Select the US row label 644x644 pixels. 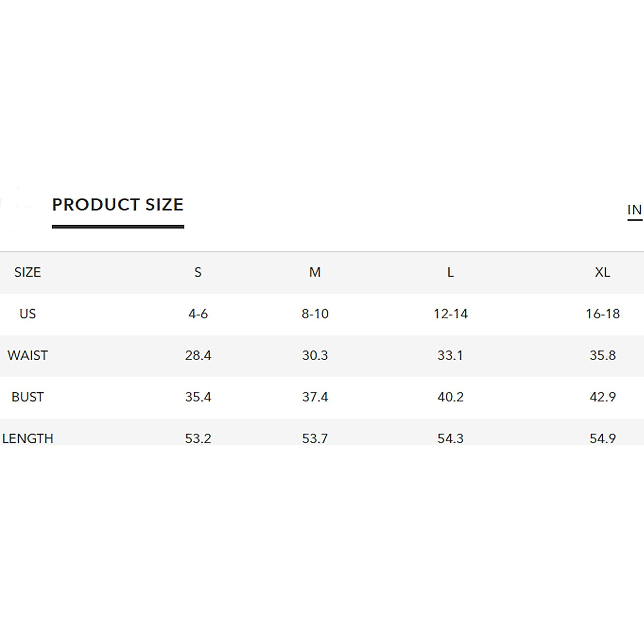pyautogui.click(x=27, y=314)
